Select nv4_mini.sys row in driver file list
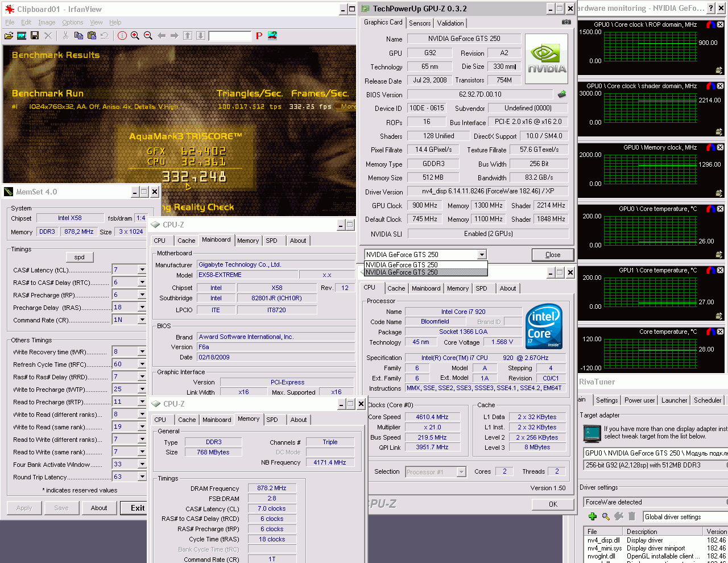The image size is (728, 563). coord(656,548)
